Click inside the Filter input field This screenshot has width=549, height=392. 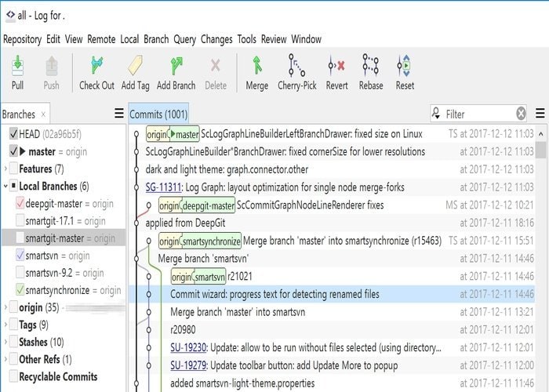point(478,114)
